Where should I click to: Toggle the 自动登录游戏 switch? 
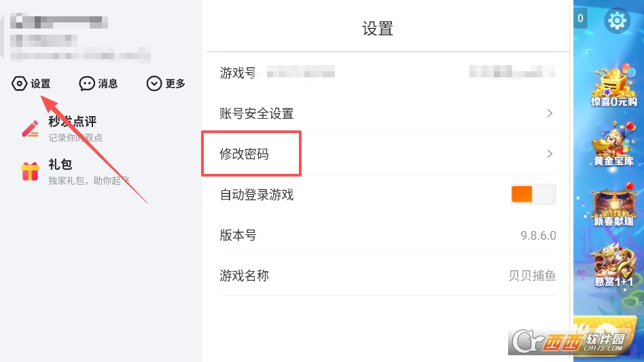[x=533, y=194]
